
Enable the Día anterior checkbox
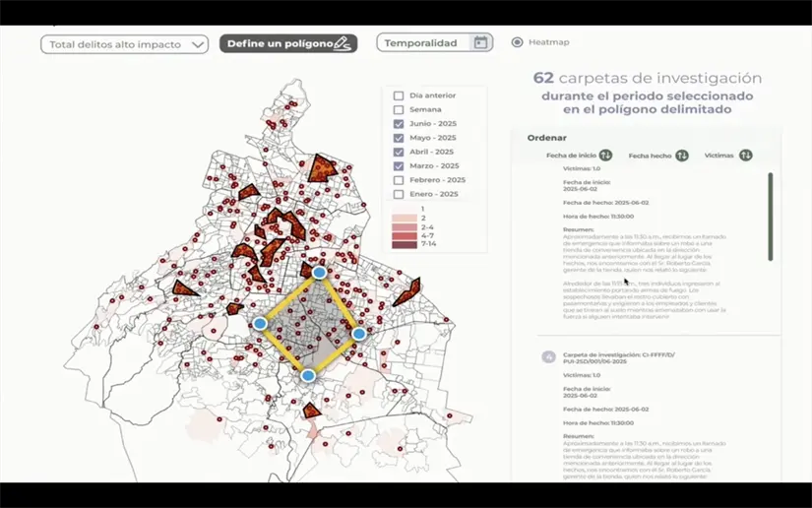click(x=399, y=95)
